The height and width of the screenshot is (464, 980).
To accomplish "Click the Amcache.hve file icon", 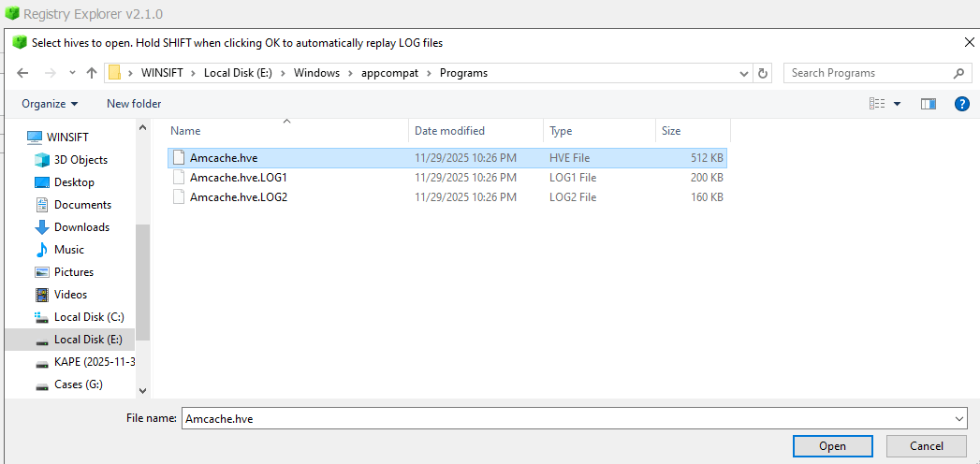I will point(179,157).
